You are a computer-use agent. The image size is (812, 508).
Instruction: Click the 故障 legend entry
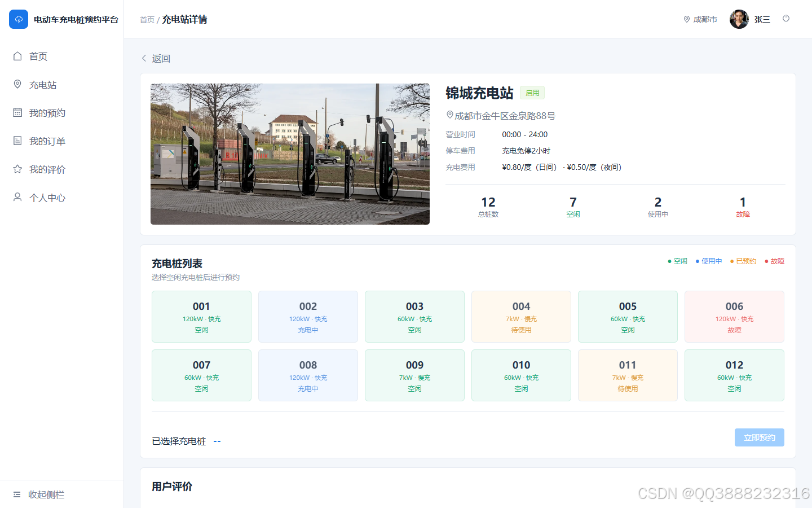pyautogui.click(x=775, y=261)
